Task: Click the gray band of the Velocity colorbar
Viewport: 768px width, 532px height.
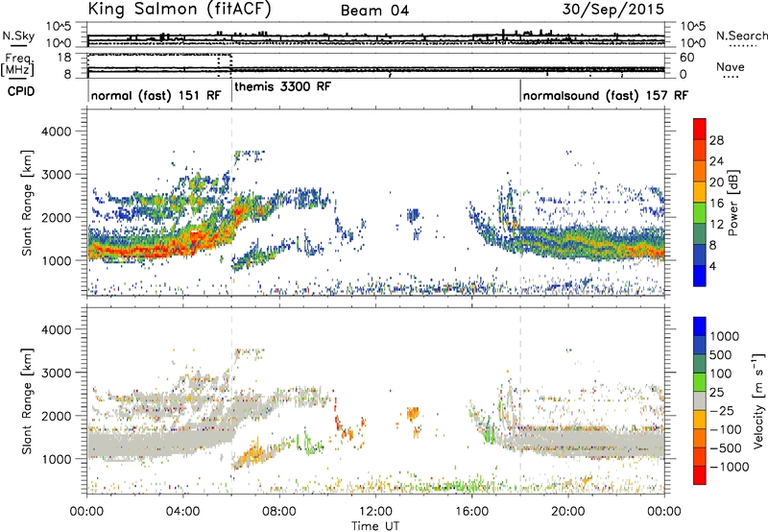Action: point(700,401)
